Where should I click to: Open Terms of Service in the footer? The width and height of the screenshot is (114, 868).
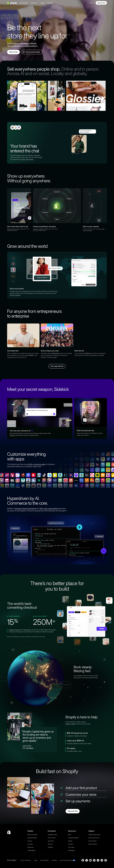click(26, 860)
